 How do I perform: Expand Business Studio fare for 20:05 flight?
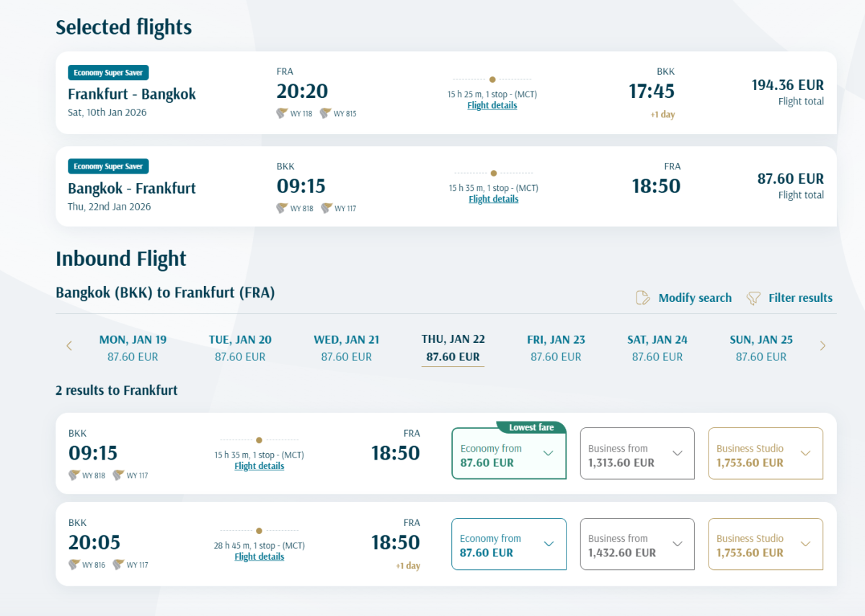805,545
